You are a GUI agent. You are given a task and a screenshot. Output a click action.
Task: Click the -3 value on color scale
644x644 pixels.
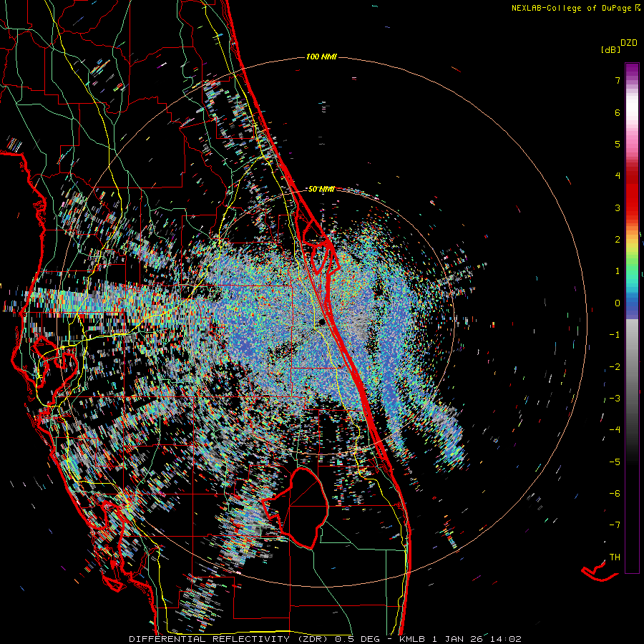point(615,399)
